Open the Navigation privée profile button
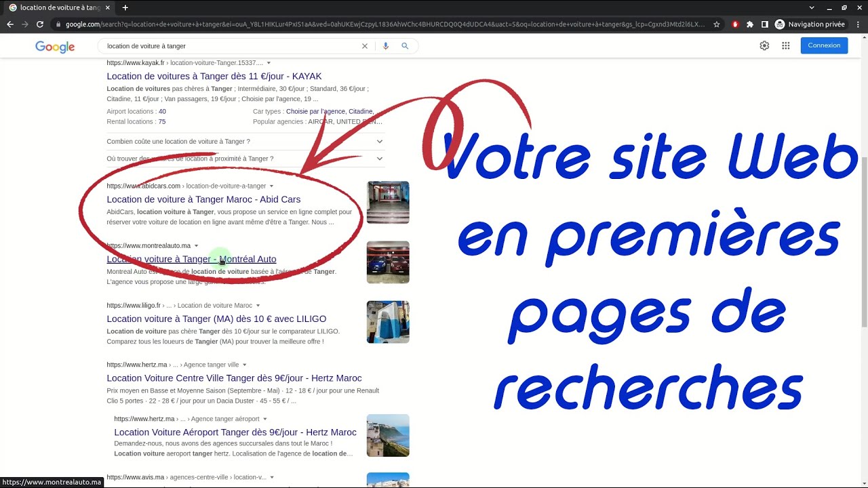The width and height of the screenshot is (868, 488). pyautogui.click(x=810, y=24)
